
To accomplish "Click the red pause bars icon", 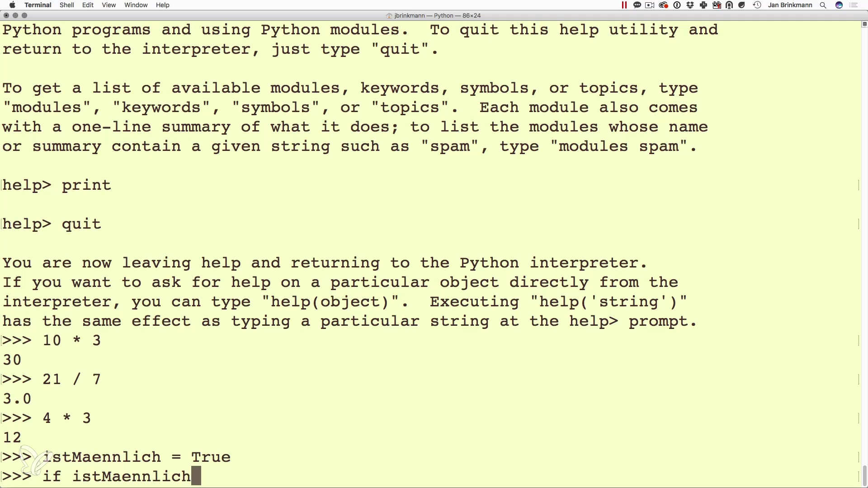I will pyautogui.click(x=624, y=5).
